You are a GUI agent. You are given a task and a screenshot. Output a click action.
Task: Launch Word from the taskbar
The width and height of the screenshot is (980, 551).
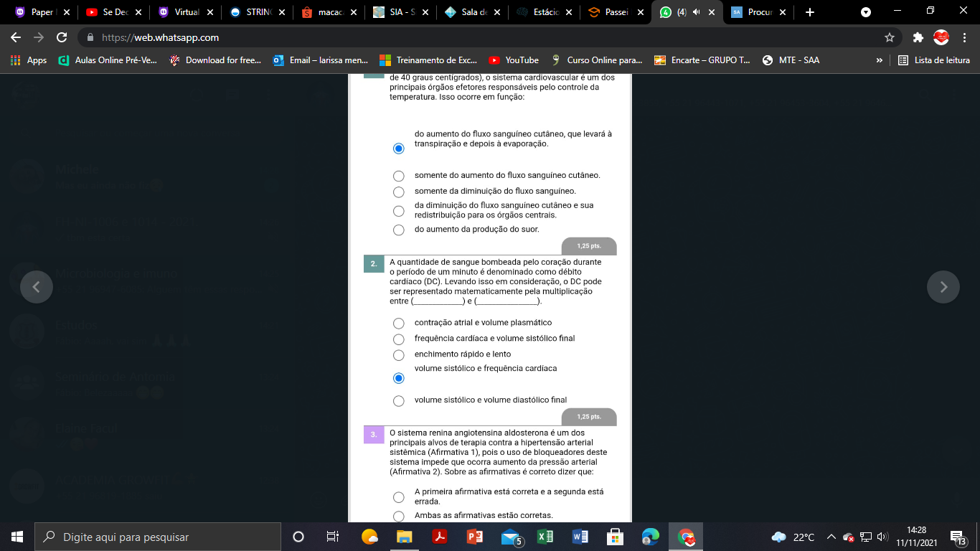point(580,537)
